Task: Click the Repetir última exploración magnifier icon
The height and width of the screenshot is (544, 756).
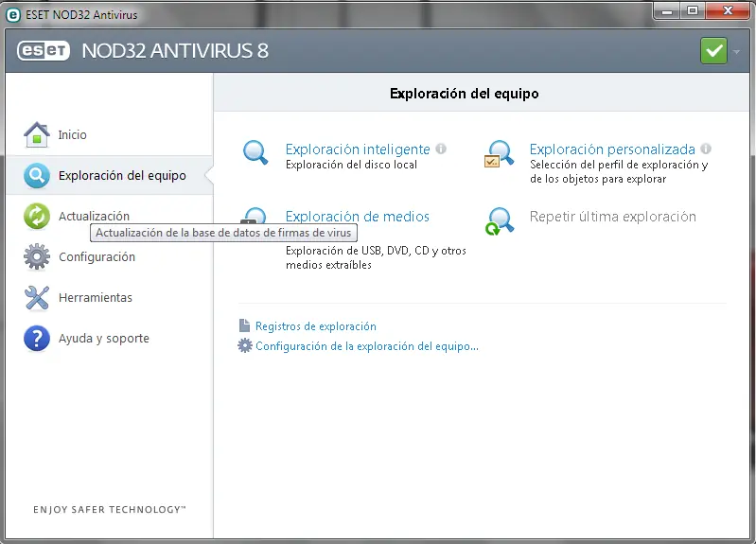Action: [500, 221]
